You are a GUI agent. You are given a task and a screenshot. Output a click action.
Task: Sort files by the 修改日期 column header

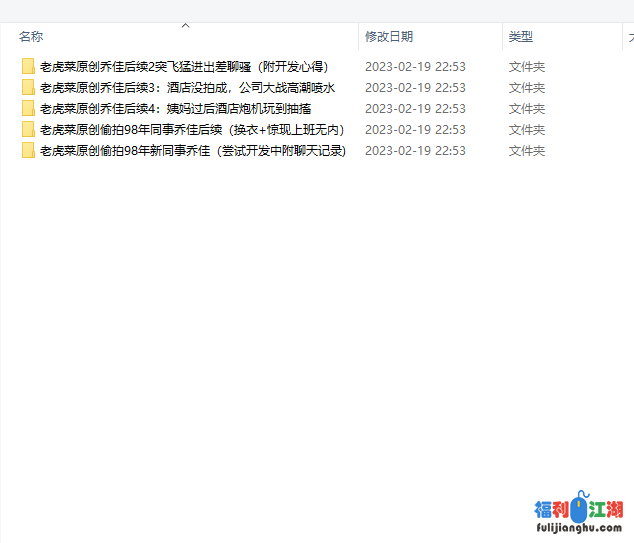click(389, 36)
